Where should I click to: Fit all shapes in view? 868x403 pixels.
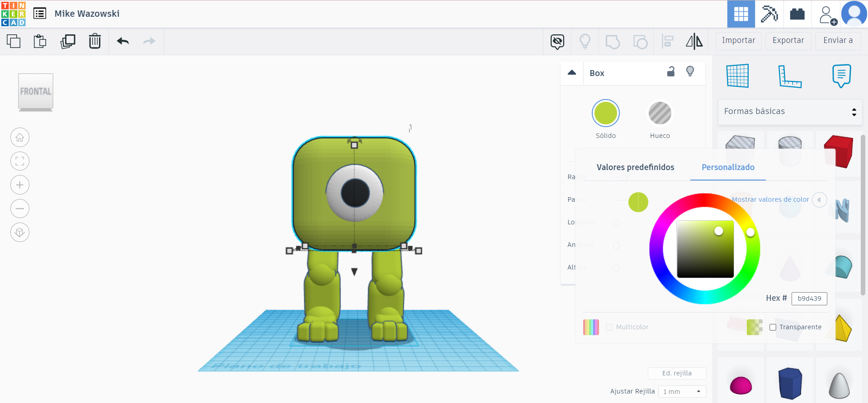pyautogui.click(x=20, y=161)
